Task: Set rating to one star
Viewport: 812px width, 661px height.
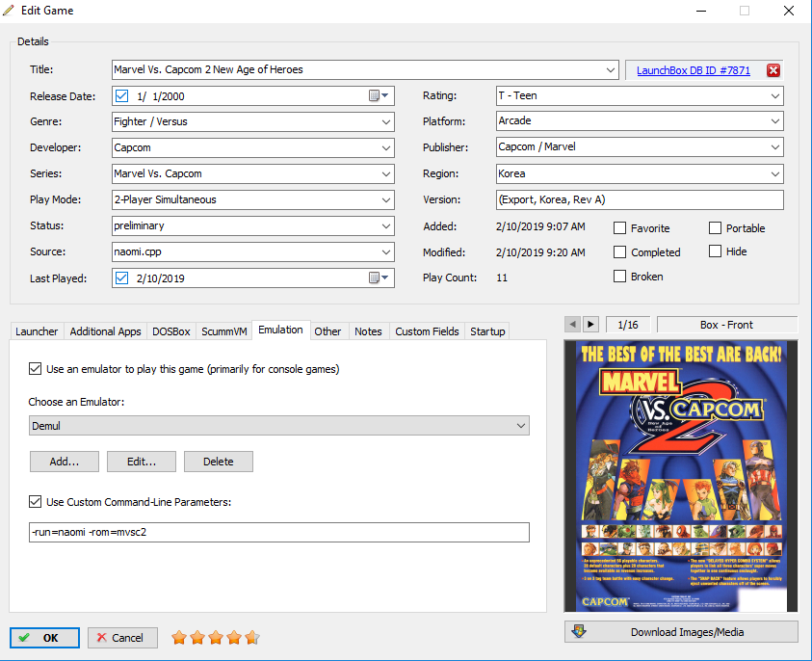Action: point(179,638)
